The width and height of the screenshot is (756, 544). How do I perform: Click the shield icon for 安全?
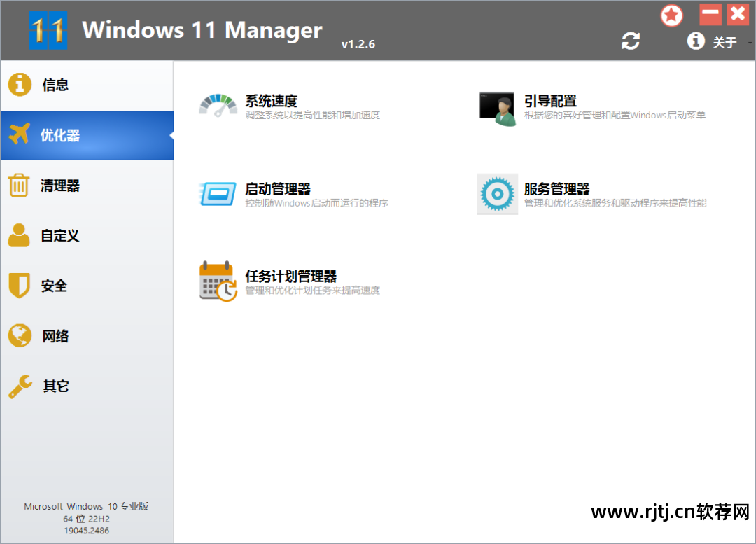[x=20, y=286]
